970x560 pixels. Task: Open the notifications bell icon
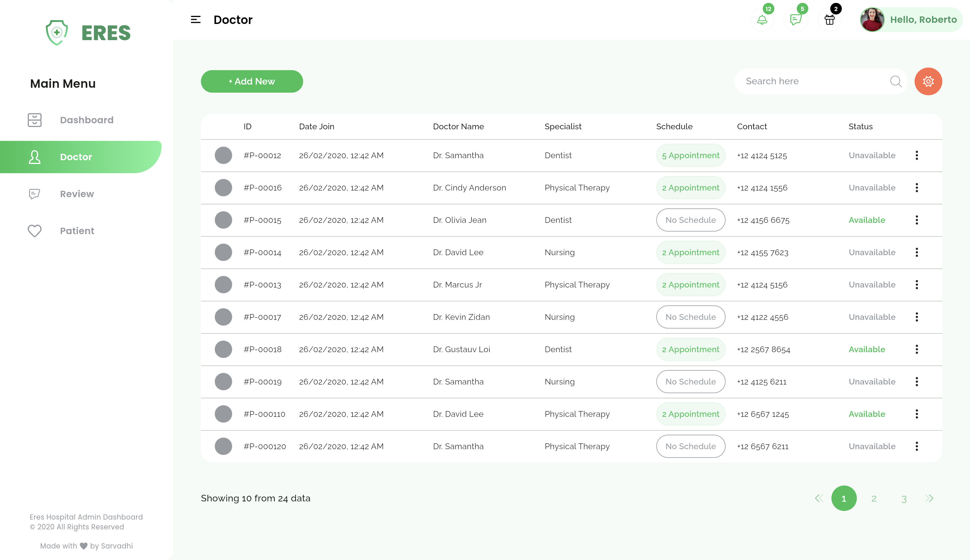click(762, 19)
